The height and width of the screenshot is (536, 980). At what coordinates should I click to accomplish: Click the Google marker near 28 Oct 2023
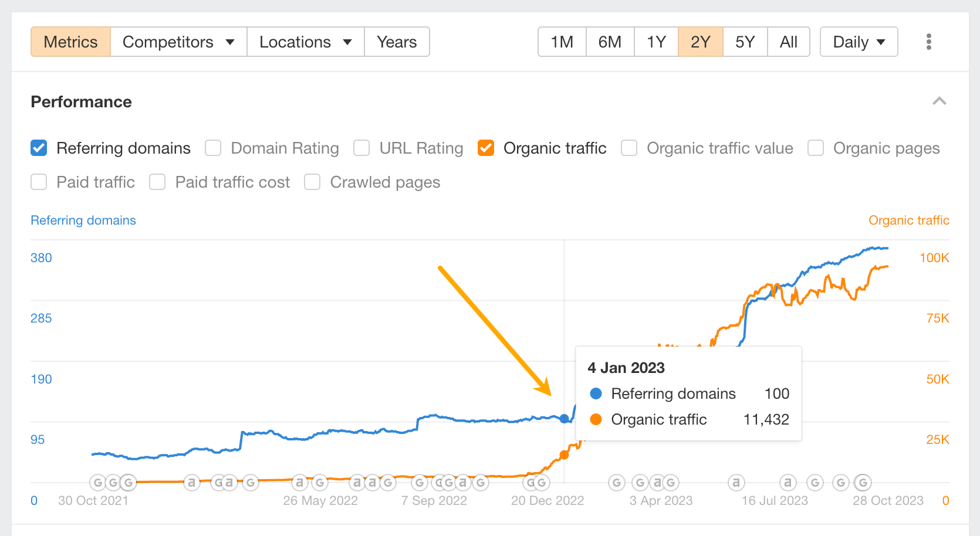pos(863,482)
